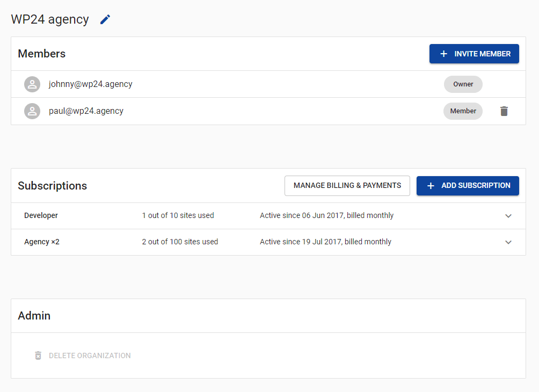Click avatar icon for paul@wp24.agency
Screen dimensions: 539x392
tap(32, 111)
